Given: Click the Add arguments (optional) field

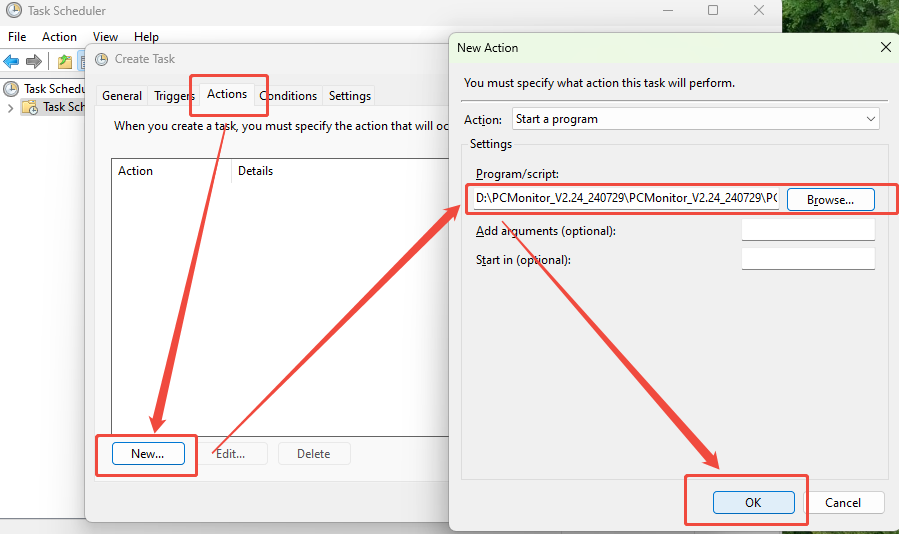Looking at the screenshot, I should point(808,230).
